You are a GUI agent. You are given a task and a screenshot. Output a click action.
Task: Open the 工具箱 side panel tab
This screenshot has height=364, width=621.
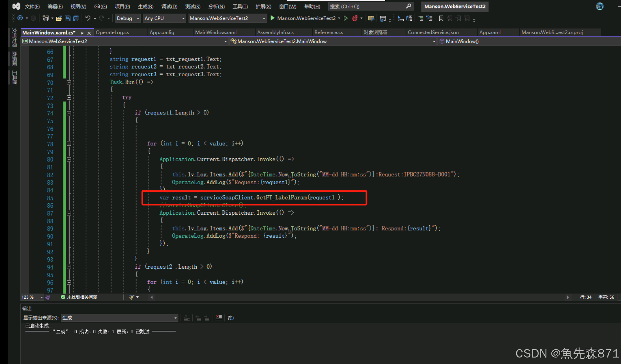pos(14,78)
